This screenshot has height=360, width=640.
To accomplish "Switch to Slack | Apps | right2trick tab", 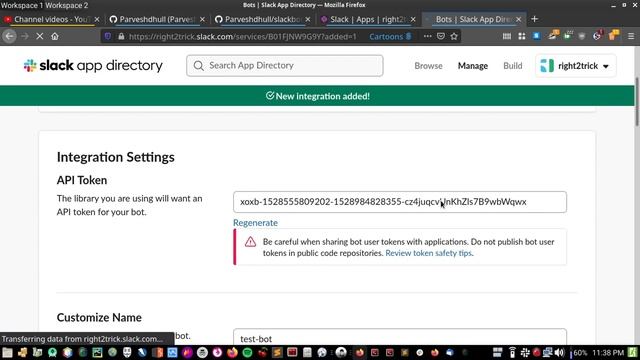I will pos(367,19).
